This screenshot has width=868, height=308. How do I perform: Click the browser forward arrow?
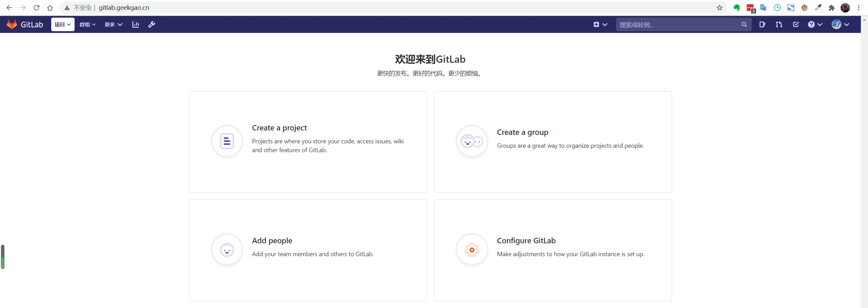pos(23,7)
